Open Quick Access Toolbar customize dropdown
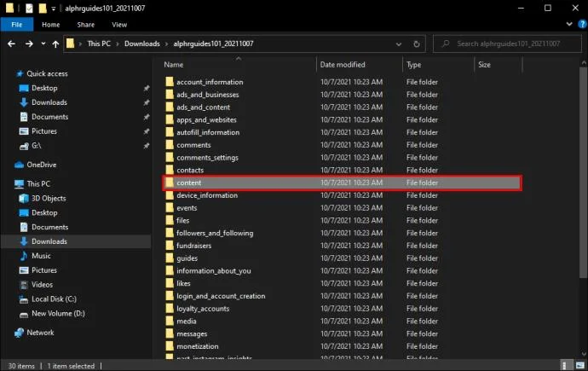Screen dimensions: 588x371 (x=53, y=9)
